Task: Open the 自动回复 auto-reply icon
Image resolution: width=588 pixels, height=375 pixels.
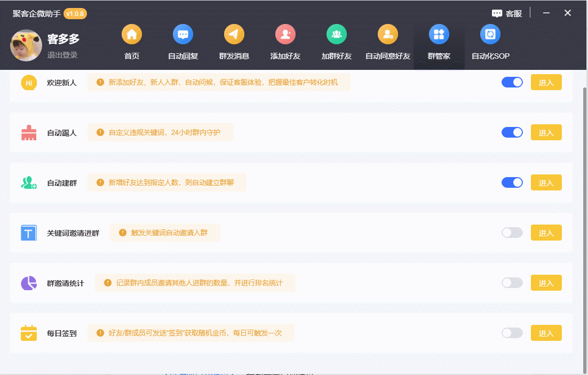Action: click(183, 34)
